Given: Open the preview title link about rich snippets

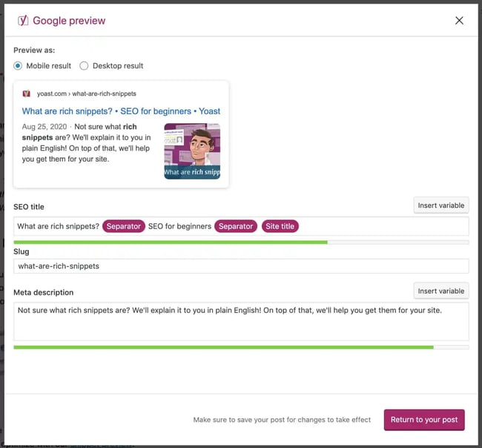Looking at the screenshot, I should 121,111.
